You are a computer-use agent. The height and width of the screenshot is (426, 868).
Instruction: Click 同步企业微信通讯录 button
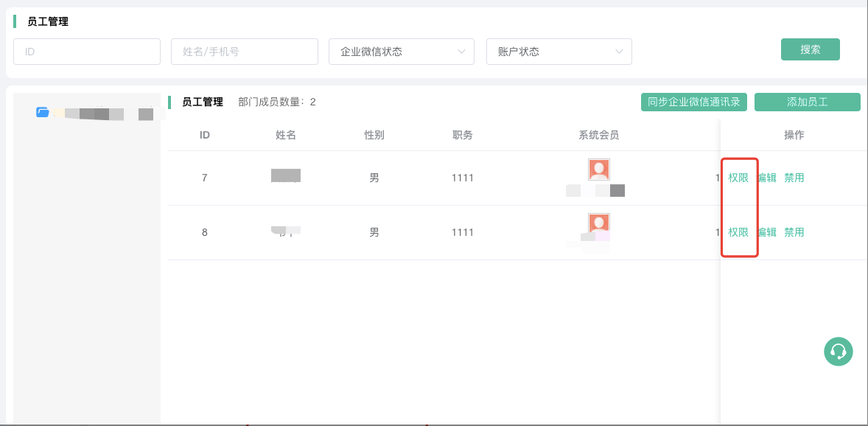[693, 102]
